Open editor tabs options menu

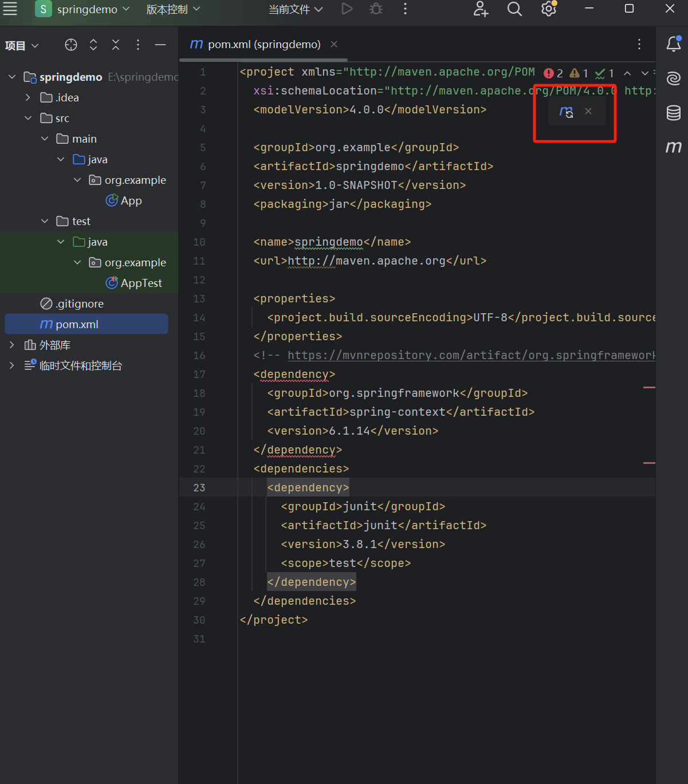click(639, 44)
